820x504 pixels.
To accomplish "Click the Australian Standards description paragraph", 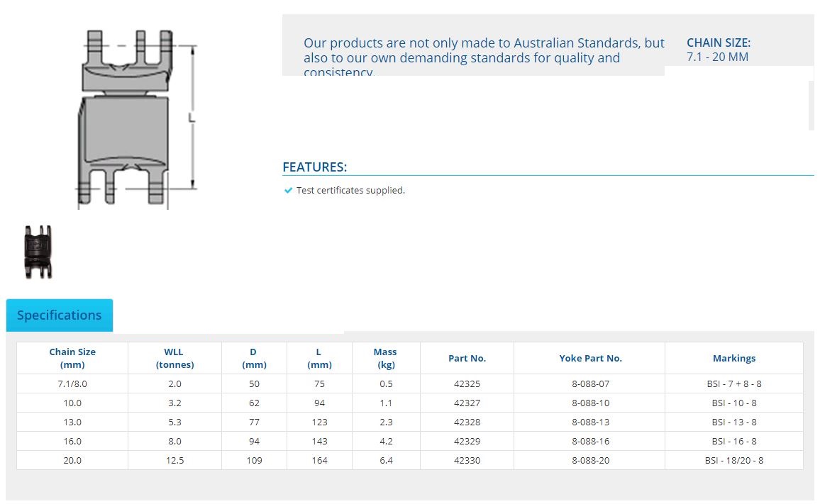I will click(484, 57).
